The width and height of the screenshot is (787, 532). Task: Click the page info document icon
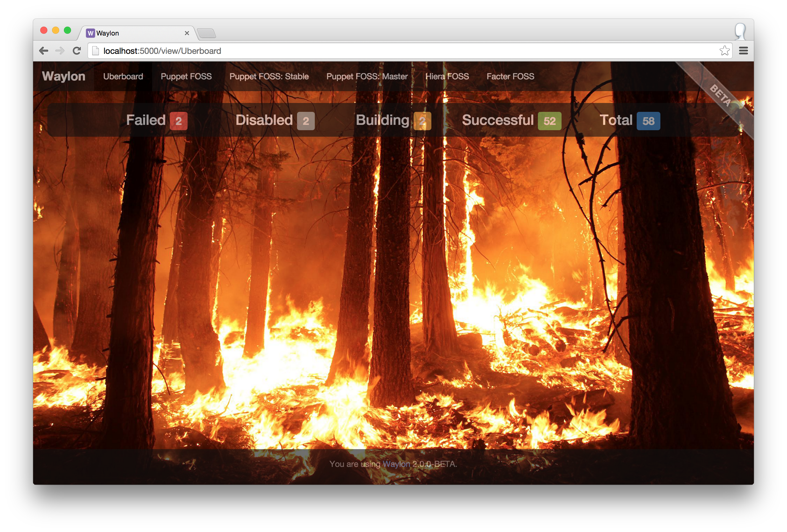click(96, 51)
